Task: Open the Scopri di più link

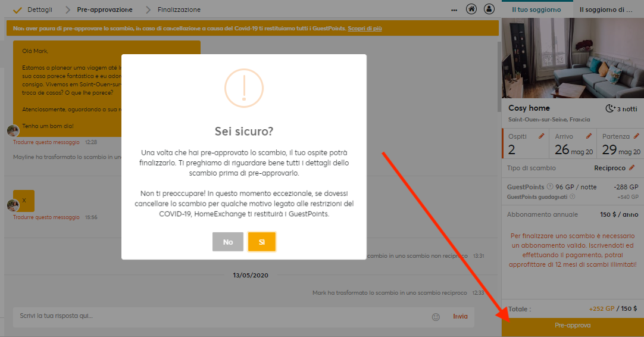Action: [365, 29]
